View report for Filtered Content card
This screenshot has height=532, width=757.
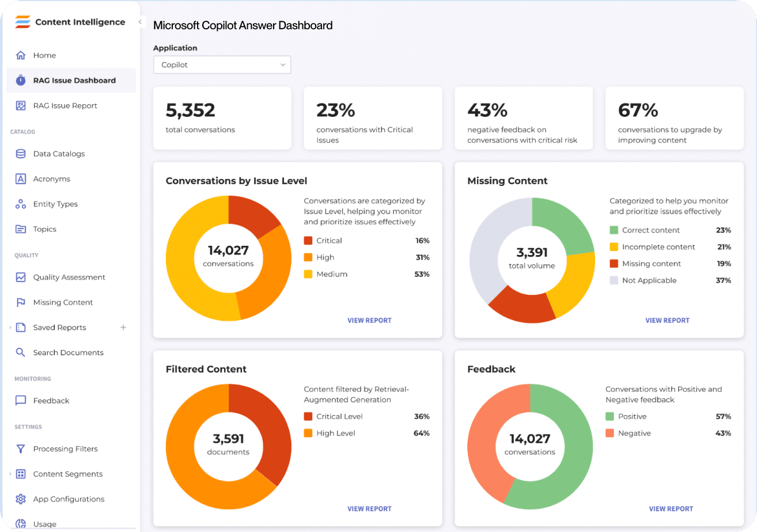(x=369, y=509)
